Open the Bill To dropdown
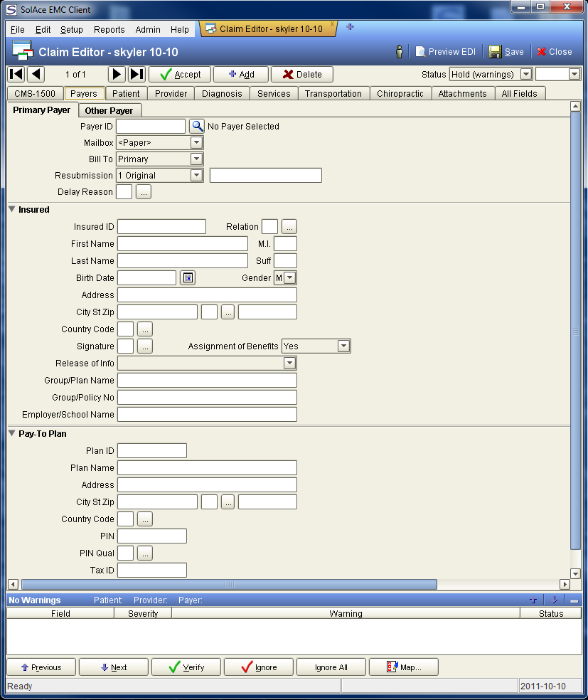The image size is (588, 700). coord(196,159)
